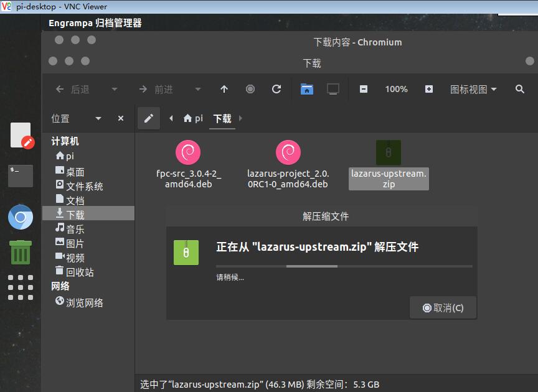The width and height of the screenshot is (538, 392).
Task: Open the terminal from the dock
Action: [x=21, y=175]
